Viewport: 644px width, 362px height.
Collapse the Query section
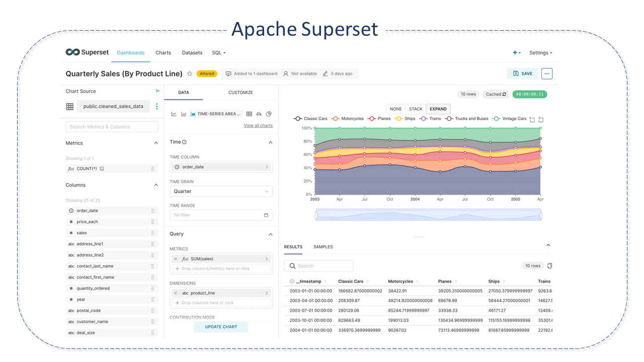pyautogui.click(x=270, y=234)
